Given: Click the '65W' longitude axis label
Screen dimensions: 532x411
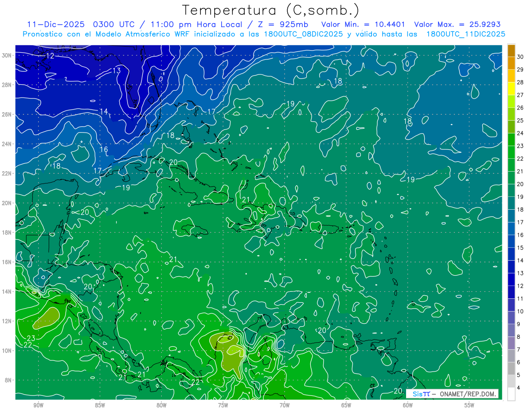Looking at the screenshot, I should coord(346,405).
